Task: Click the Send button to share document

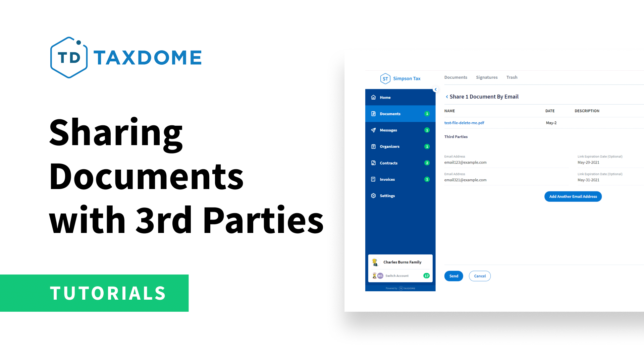Action: click(x=453, y=276)
